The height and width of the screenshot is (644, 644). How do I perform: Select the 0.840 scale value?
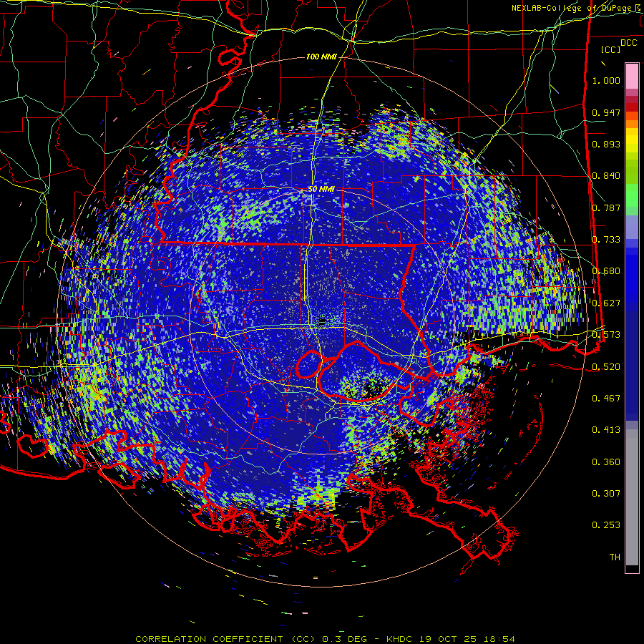(x=606, y=176)
